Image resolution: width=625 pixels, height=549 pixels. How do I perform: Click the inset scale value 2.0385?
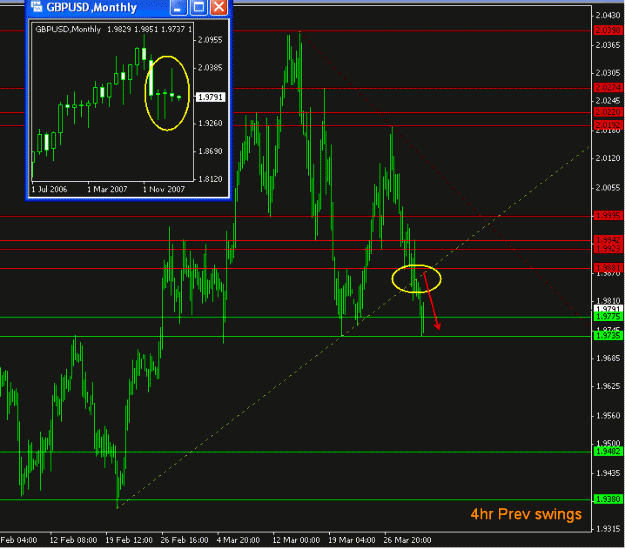[x=210, y=68]
